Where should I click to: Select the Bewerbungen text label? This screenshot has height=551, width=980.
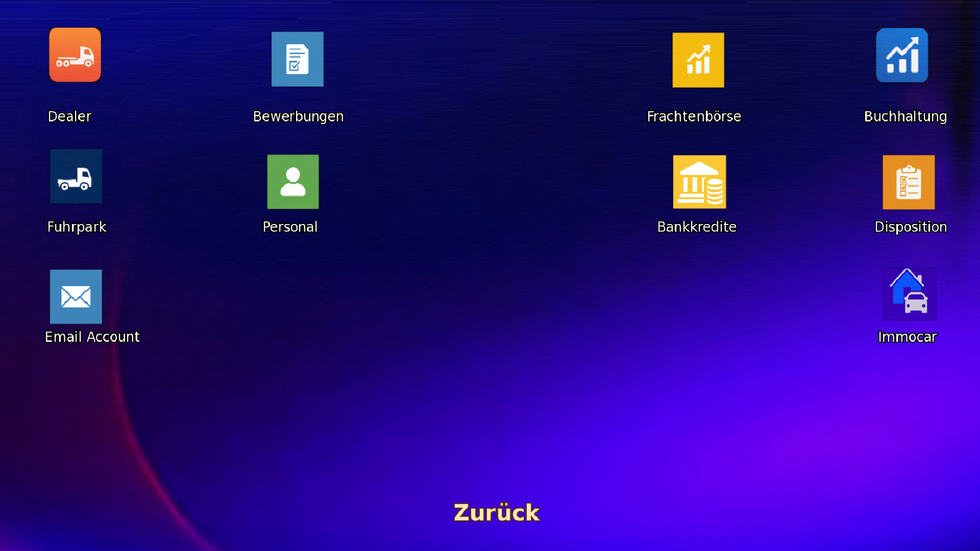[299, 117]
